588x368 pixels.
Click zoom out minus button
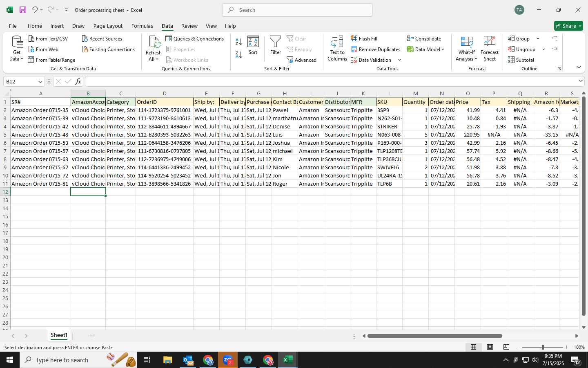(519, 347)
